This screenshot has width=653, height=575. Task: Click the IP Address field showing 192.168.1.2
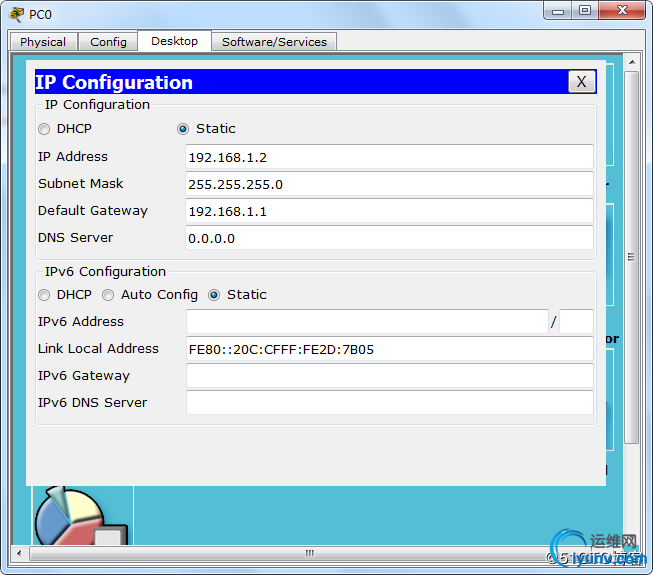[389, 157]
